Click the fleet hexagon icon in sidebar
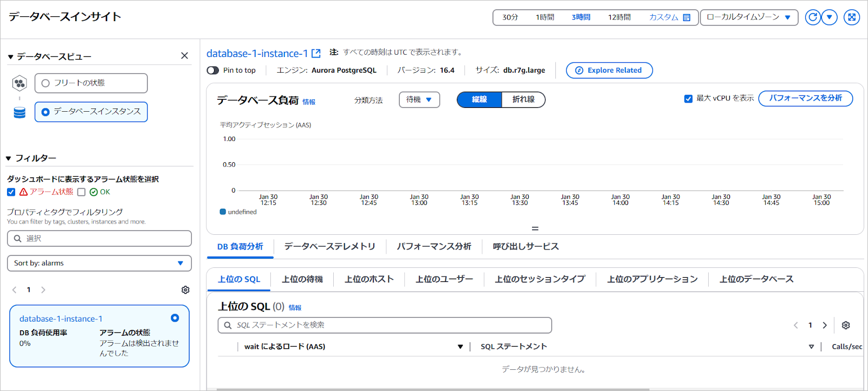This screenshot has height=391, width=868. tap(20, 83)
